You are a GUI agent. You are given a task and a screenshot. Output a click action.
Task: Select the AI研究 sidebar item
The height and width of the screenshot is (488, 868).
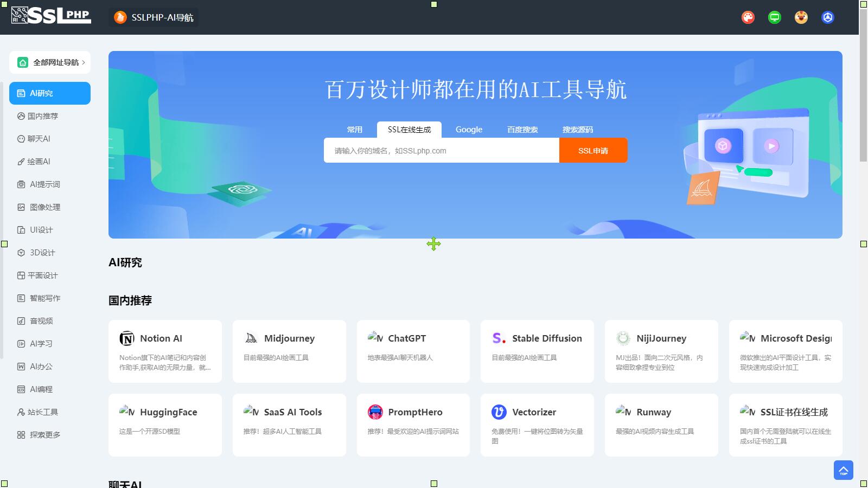click(50, 93)
